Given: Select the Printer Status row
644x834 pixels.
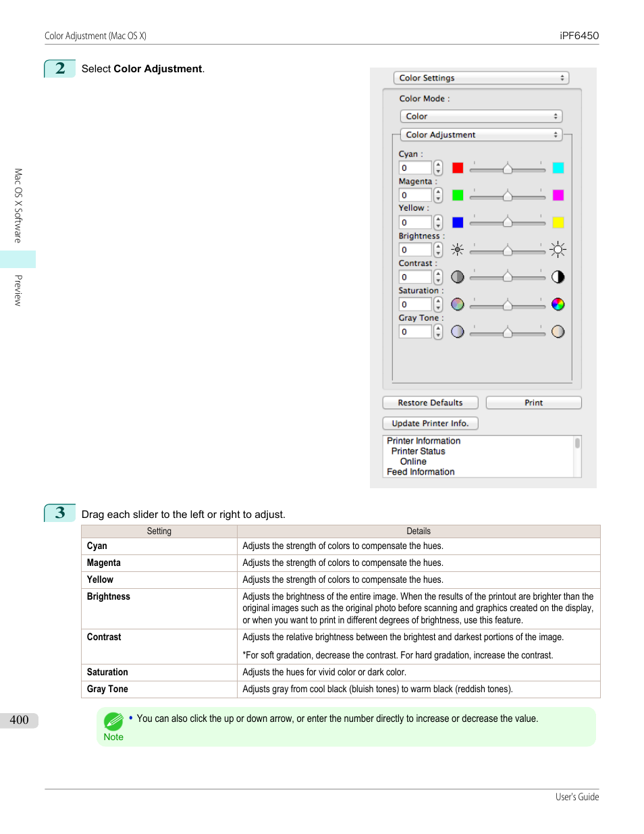Looking at the screenshot, I should [x=418, y=451].
